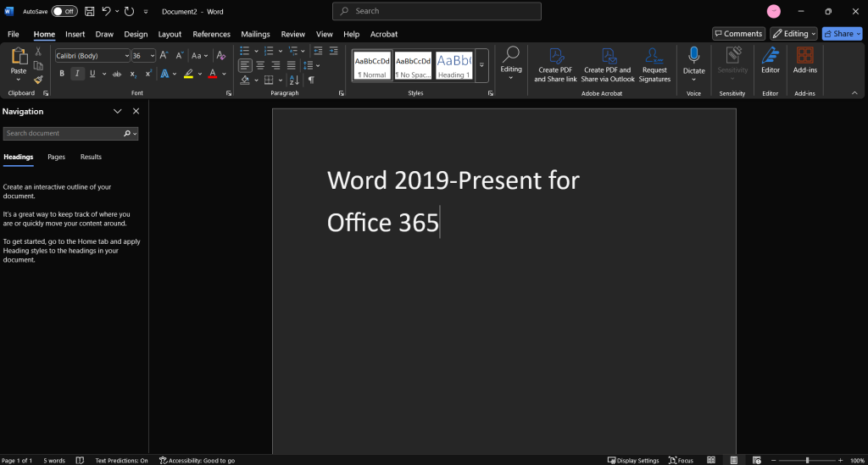Toggle the AutoSave switch
This screenshot has height=465, width=868.
pos(64,11)
